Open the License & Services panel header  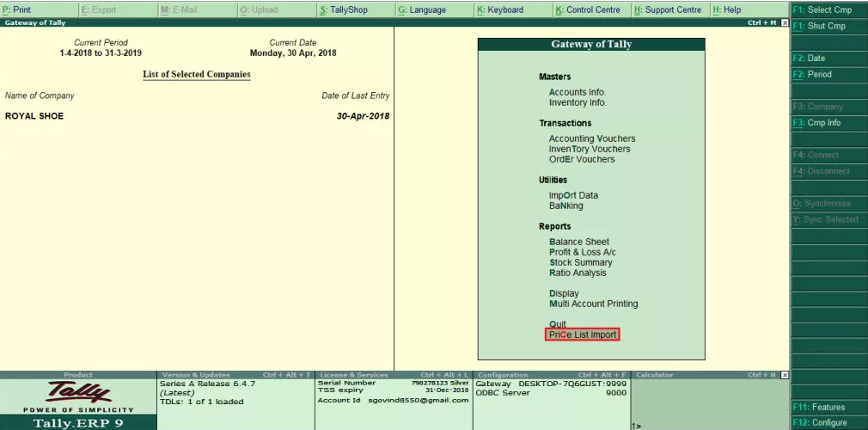394,375
